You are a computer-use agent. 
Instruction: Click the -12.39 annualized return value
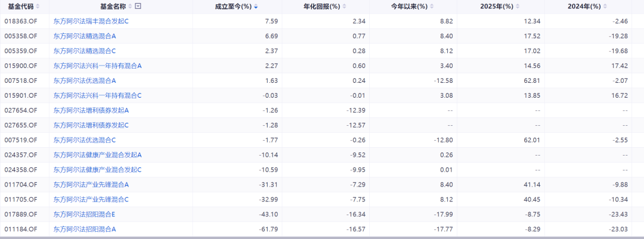tap(355, 110)
